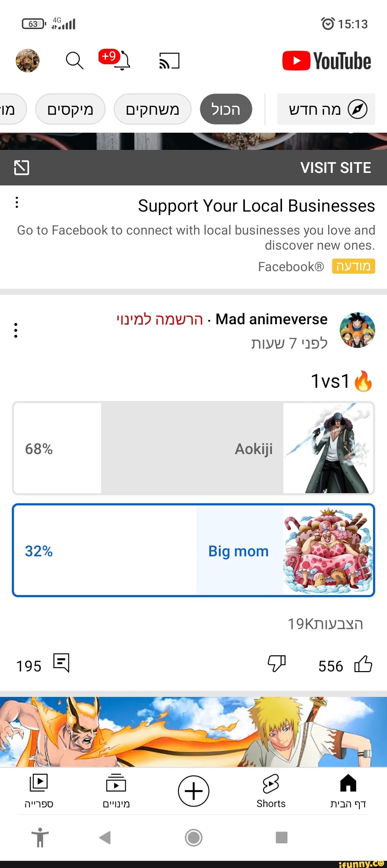Open the Shorts tab

pyautogui.click(x=271, y=791)
